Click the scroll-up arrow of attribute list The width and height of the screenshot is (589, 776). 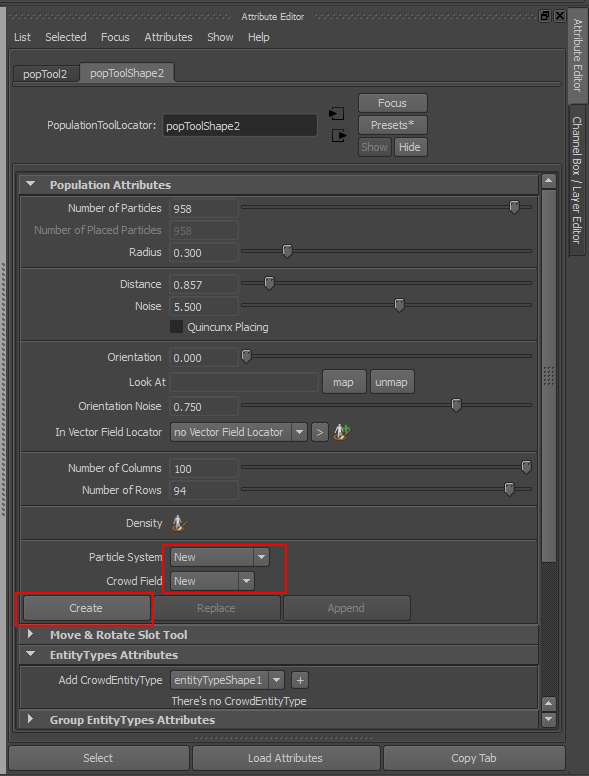548,181
